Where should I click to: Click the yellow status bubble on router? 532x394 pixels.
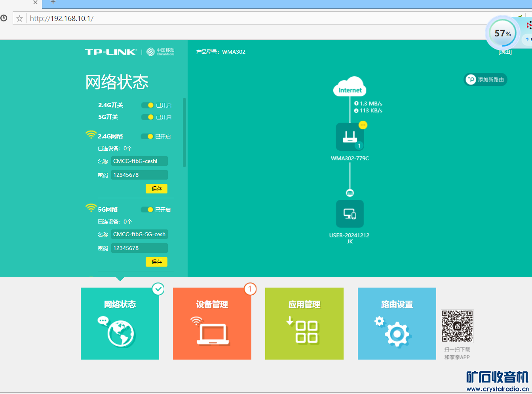363,125
